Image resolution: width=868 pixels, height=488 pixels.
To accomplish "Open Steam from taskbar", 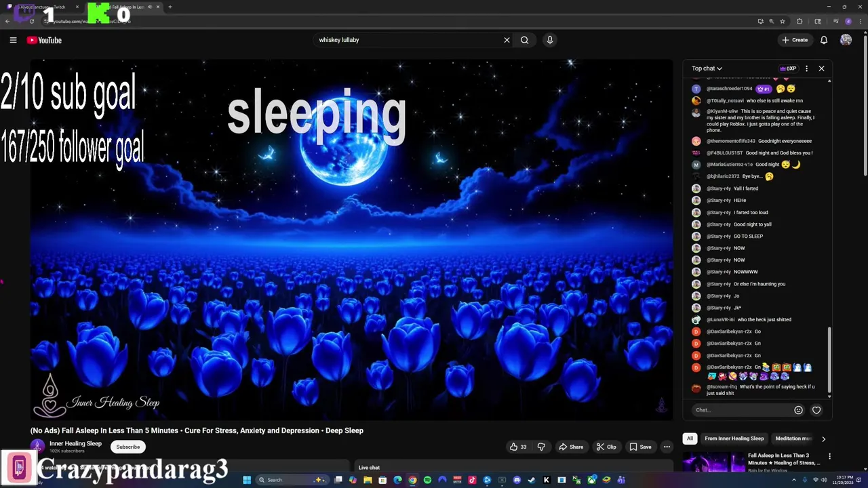I will (x=532, y=480).
